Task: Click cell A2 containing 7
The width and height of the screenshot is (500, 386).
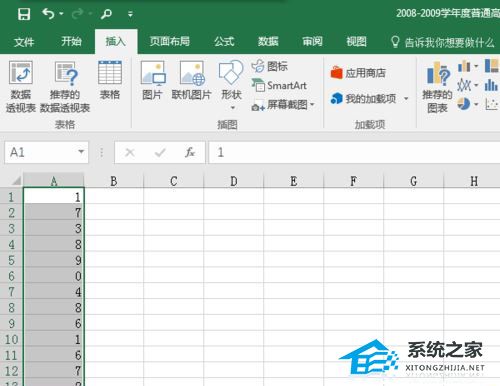Action: (x=54, y=212)
